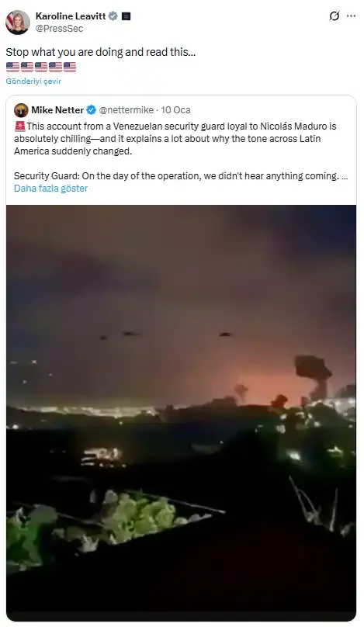This screenshot has height=627, width=364.
Task: Click the red siren emoji in quote
Action: tap(19, 126)
